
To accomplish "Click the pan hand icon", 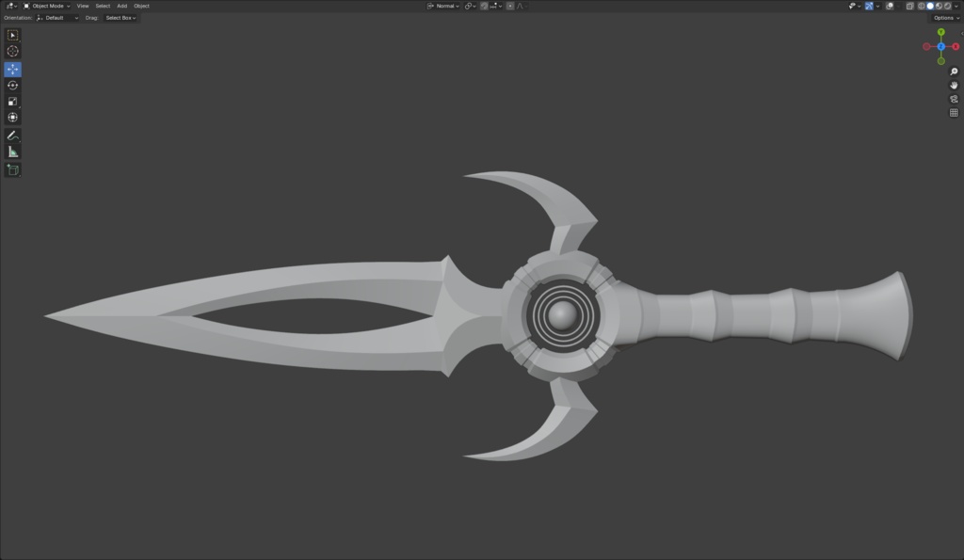I will point(954,85).
